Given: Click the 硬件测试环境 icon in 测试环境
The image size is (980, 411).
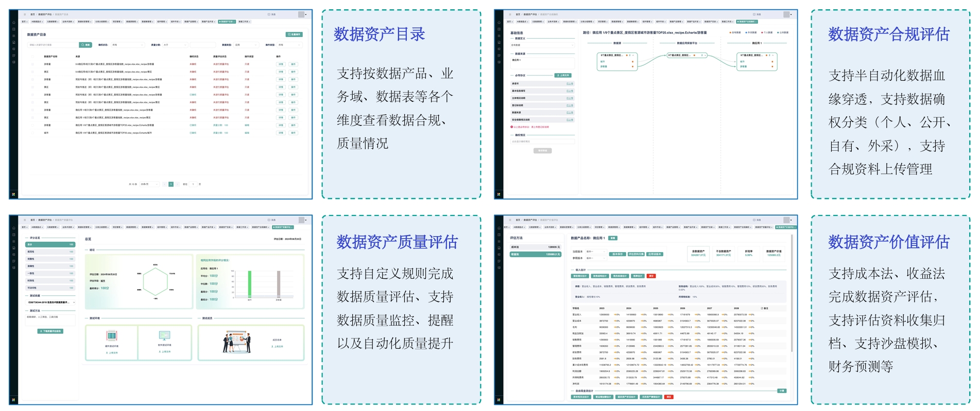Looking at the screenshot, I should 111,336.
